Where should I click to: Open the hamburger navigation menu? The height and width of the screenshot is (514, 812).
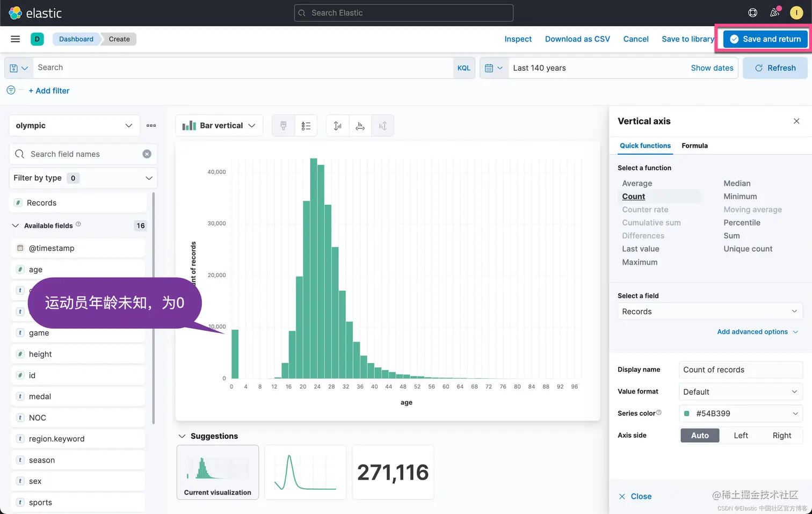click(x=15, y=39)
